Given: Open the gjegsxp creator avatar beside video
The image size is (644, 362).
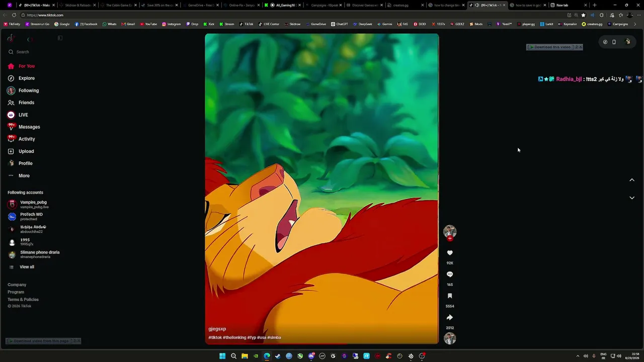Looking at the screenshot, I should [450, 231].
